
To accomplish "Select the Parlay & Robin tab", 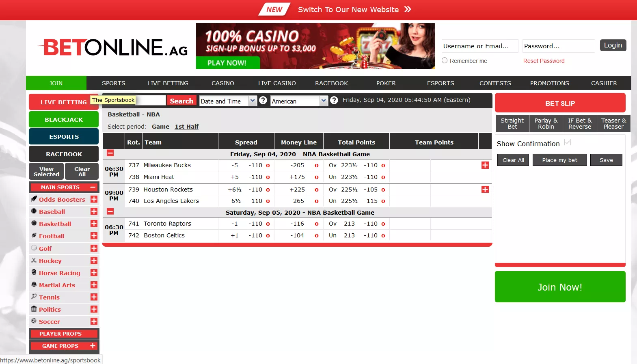I will point(546,123).
